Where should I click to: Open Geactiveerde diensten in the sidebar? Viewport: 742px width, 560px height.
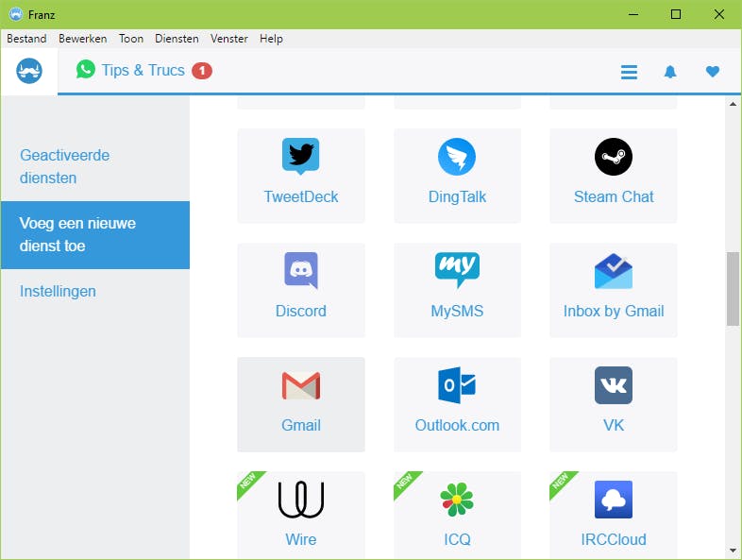[95, 166]
